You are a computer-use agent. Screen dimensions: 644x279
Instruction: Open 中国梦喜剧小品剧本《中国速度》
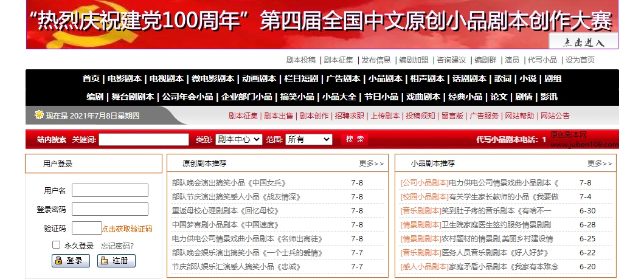coord(225,224)
